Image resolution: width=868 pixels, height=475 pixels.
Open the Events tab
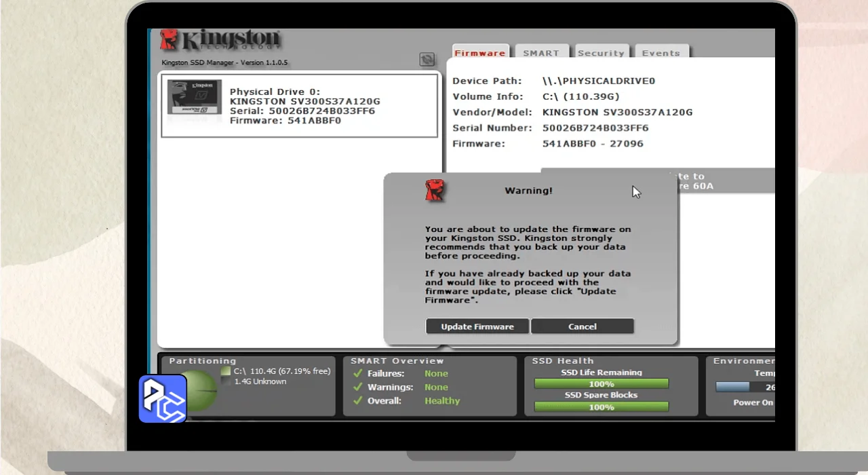pyautogui.click(x=661, y=52)
